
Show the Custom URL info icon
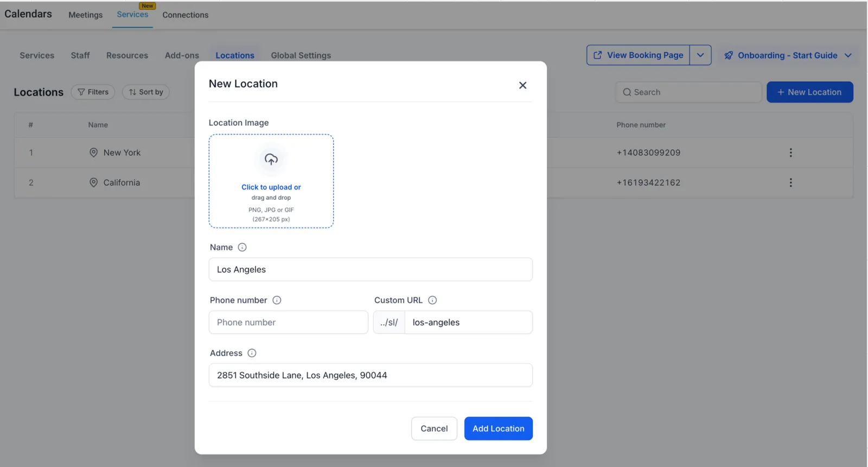[x=432, y=300]
